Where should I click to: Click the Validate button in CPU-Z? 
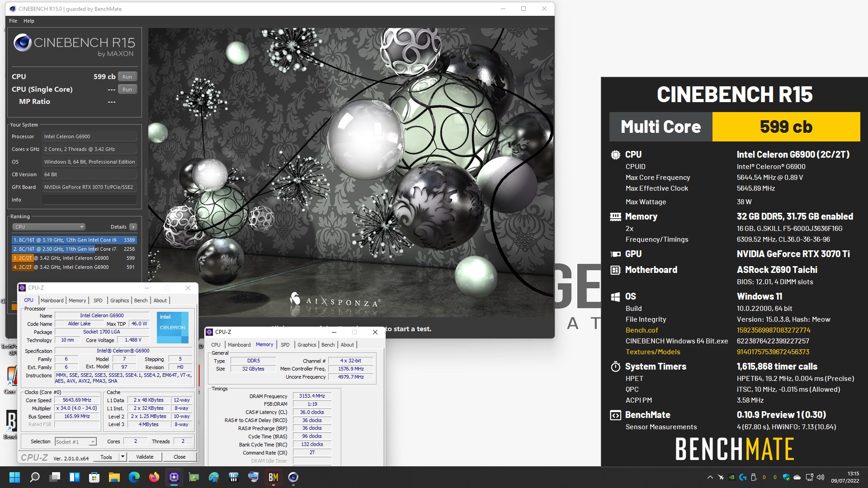pos(145,457)
